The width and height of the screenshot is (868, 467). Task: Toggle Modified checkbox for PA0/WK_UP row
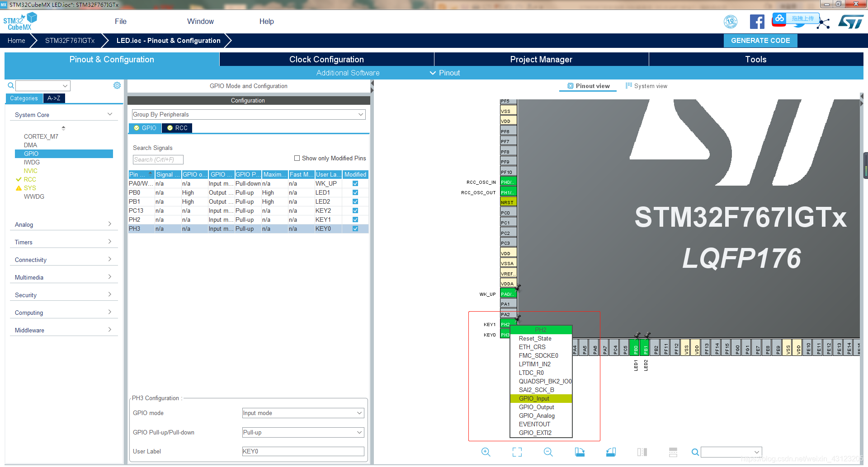(355, 183)
